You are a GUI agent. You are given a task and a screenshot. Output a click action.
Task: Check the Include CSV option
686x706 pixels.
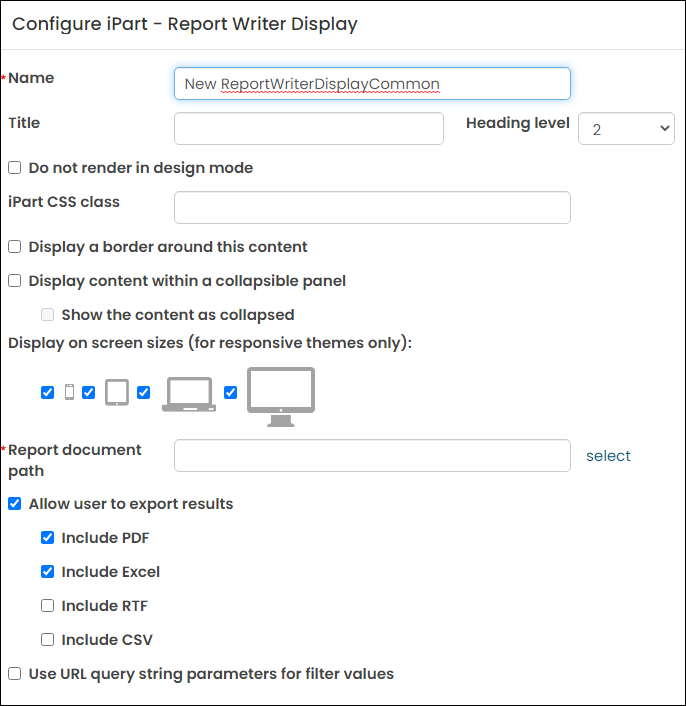click(47, 640)
